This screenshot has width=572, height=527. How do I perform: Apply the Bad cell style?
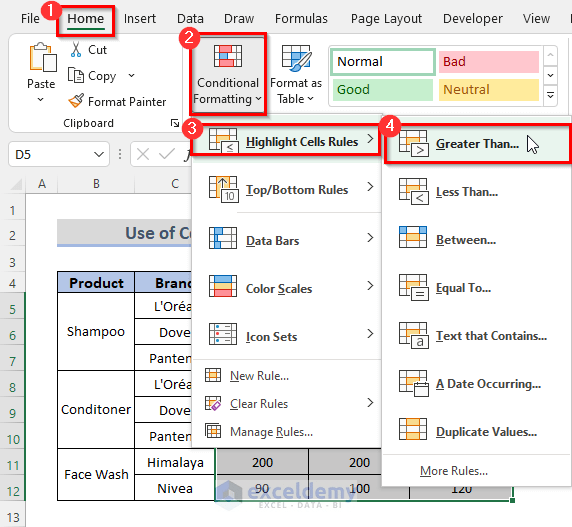click(x=488, y=62)
